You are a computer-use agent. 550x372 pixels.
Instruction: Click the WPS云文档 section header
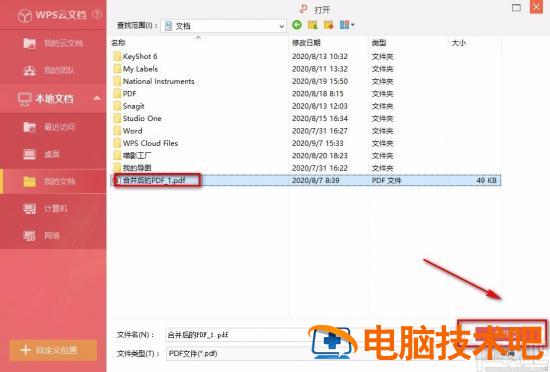[53, 15]
